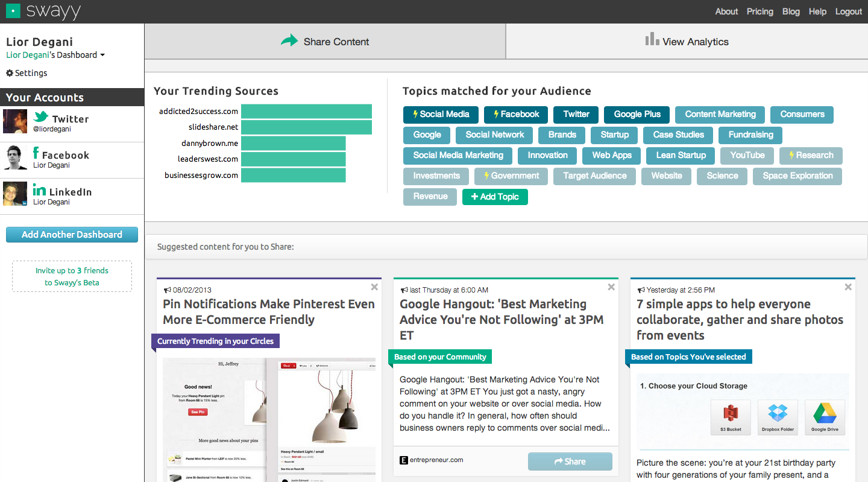Switch to the View Analytics tab
The height and width of the screenshot is (482, 868).
pyautogui.click(x=687, y=42)
